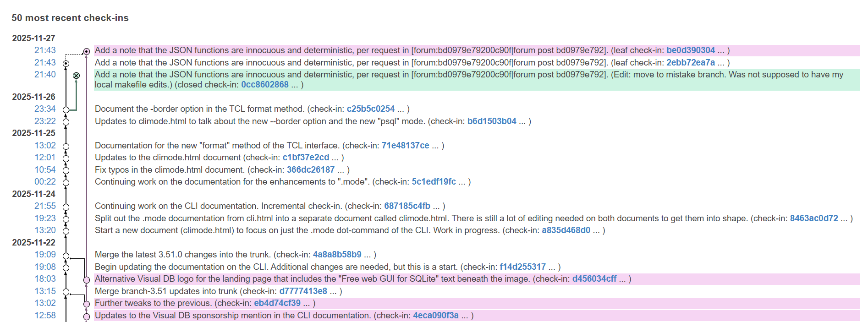Select the graph node for leaf 2ebb72ea7a
The image size is (868, 322).
(66, 64)
